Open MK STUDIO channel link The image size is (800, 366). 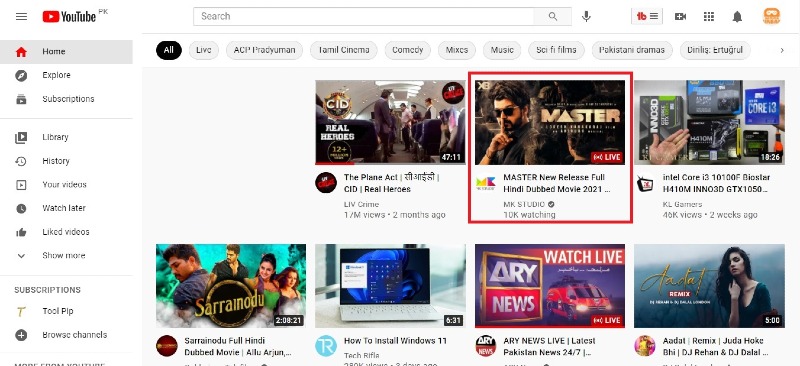(524, 204)
